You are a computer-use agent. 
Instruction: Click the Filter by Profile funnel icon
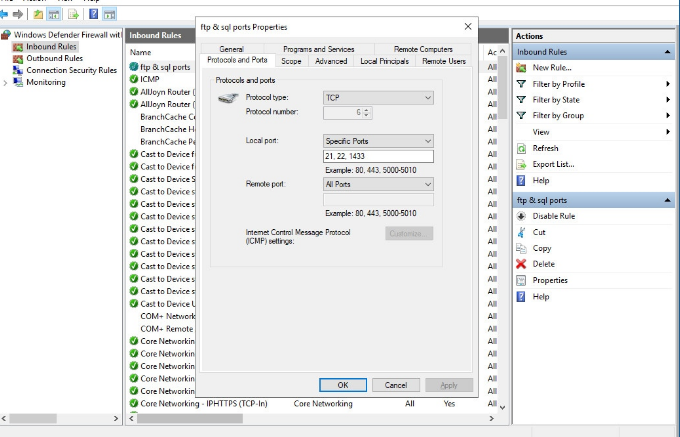pos(521,84)
